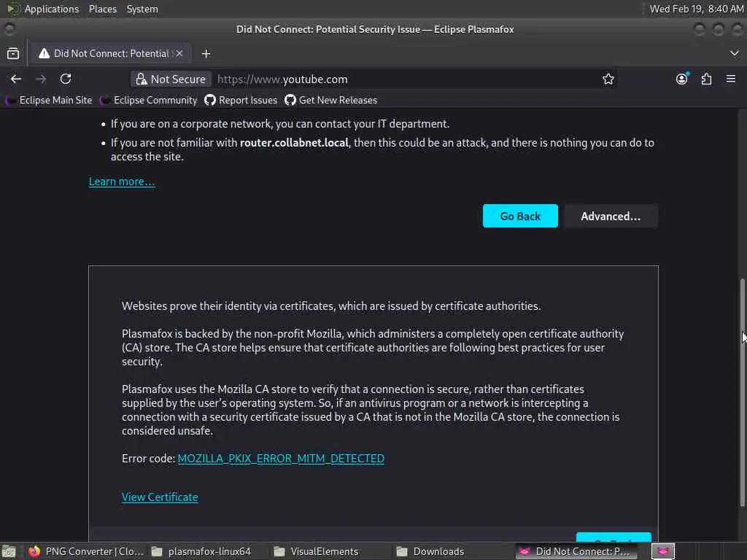
Task: Click the forward navigation arrow
Action: 41,79
